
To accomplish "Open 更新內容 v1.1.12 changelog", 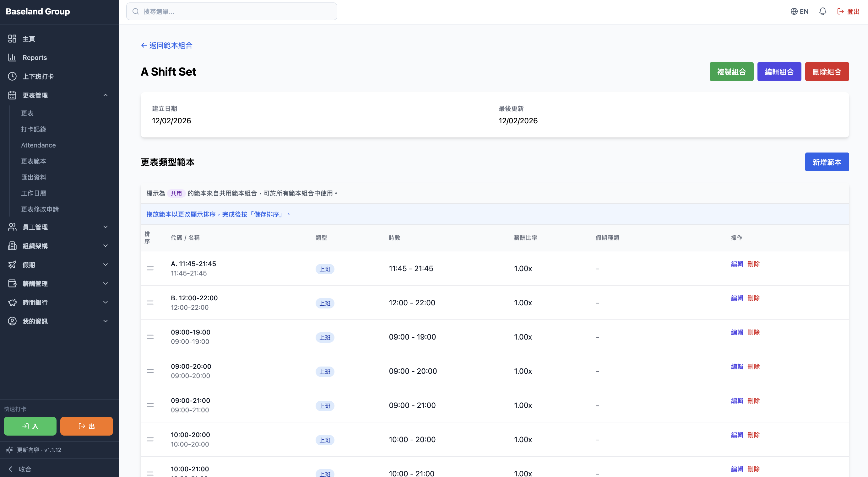I will tap(34, 450).
